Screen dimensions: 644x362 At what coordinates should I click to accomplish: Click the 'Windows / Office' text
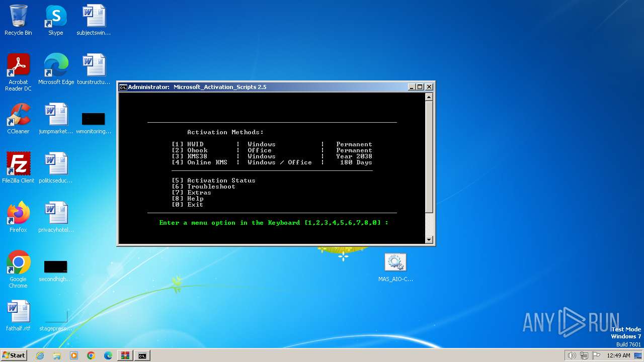(x=280, y=162)
